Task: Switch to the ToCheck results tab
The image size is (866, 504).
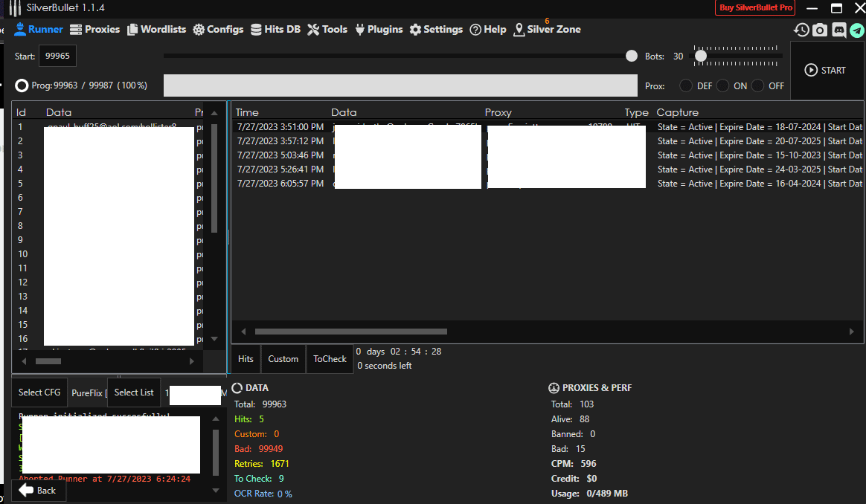Action: coord(330,359)
